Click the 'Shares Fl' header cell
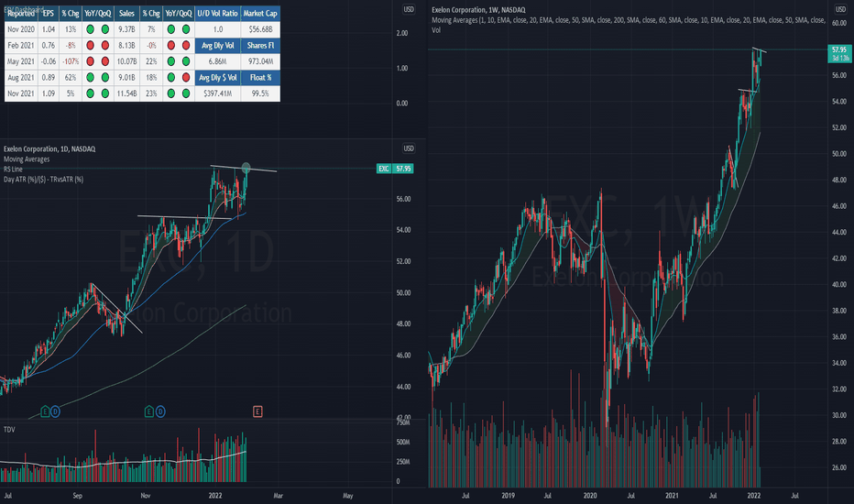This screenshot has width=854, height=504. tap(260, 45)
